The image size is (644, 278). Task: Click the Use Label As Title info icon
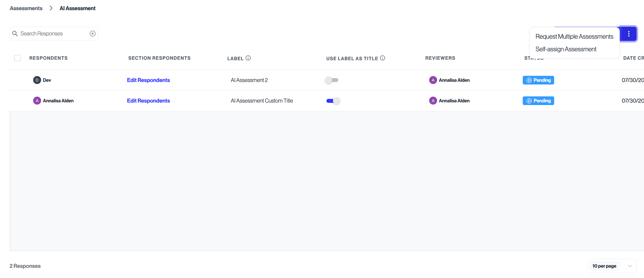point(382,58)
